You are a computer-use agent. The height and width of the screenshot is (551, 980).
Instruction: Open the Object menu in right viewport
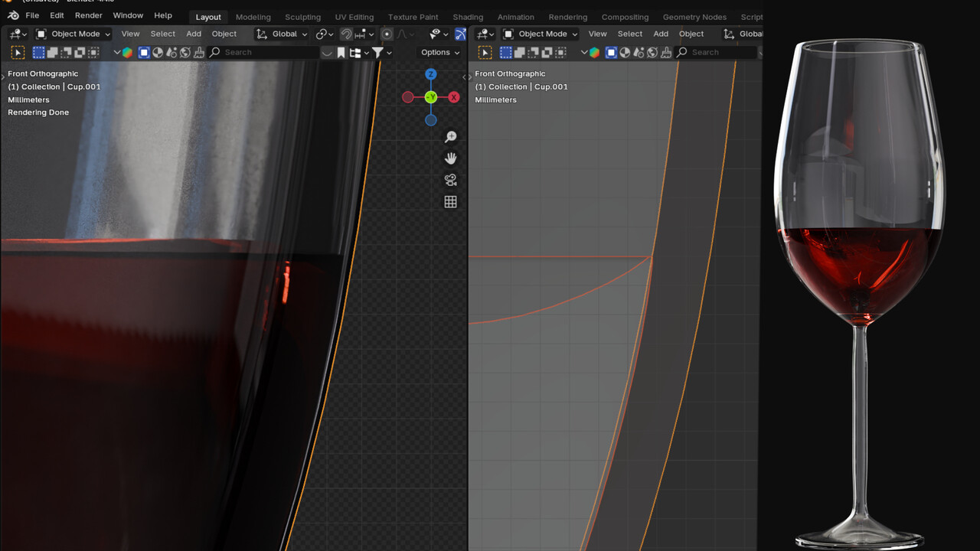coord(691,34)
